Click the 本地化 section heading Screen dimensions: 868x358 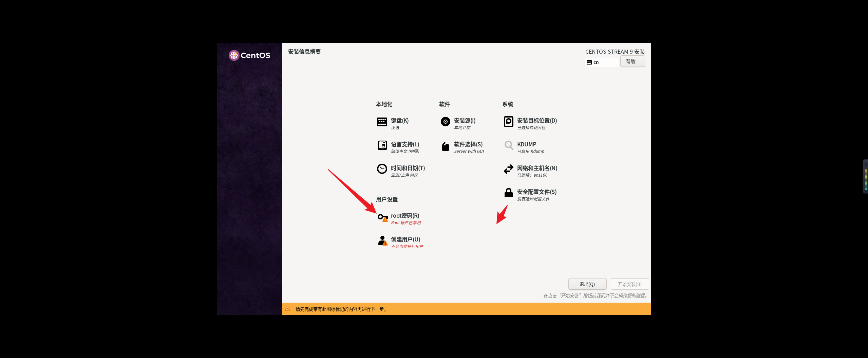(x=384, y=104)
